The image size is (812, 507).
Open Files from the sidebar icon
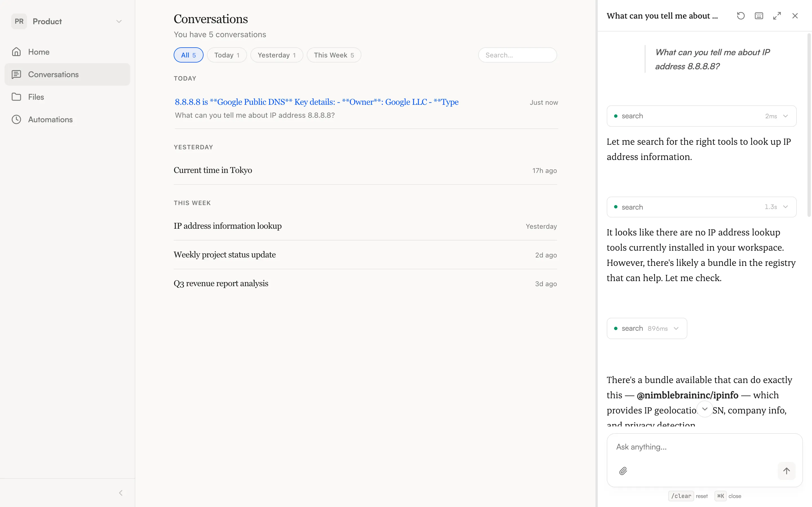[x=16, y=97]
